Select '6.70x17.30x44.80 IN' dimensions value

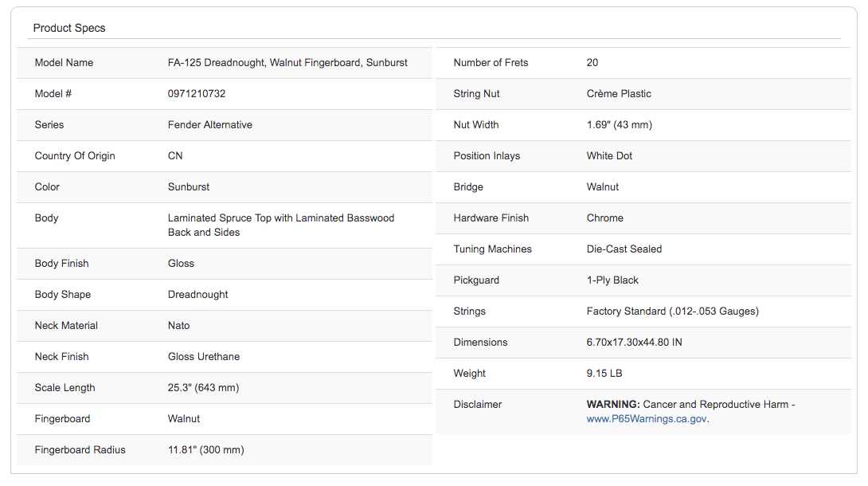click(635, 342)
